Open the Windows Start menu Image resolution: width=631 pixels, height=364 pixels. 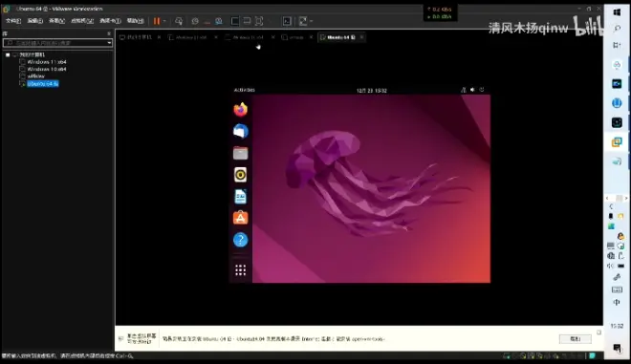617,12
